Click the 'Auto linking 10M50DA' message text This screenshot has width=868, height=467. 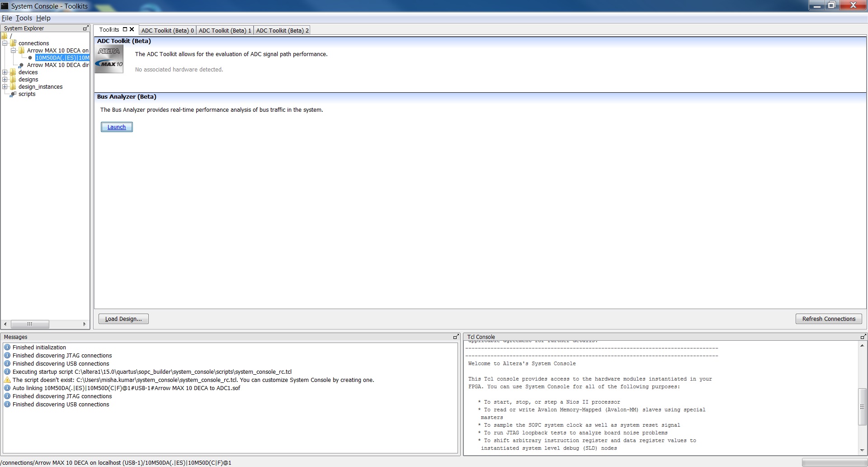point(127,388)
